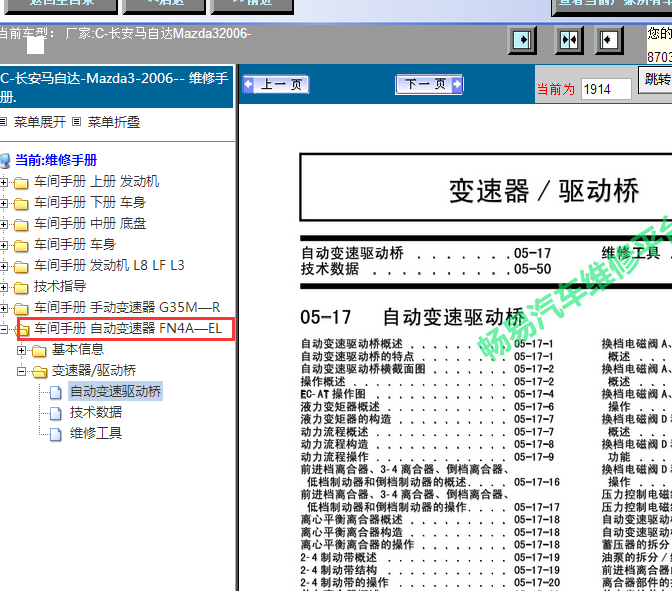Expand the 车间手册 下册 车身 node

click(3, 203)
